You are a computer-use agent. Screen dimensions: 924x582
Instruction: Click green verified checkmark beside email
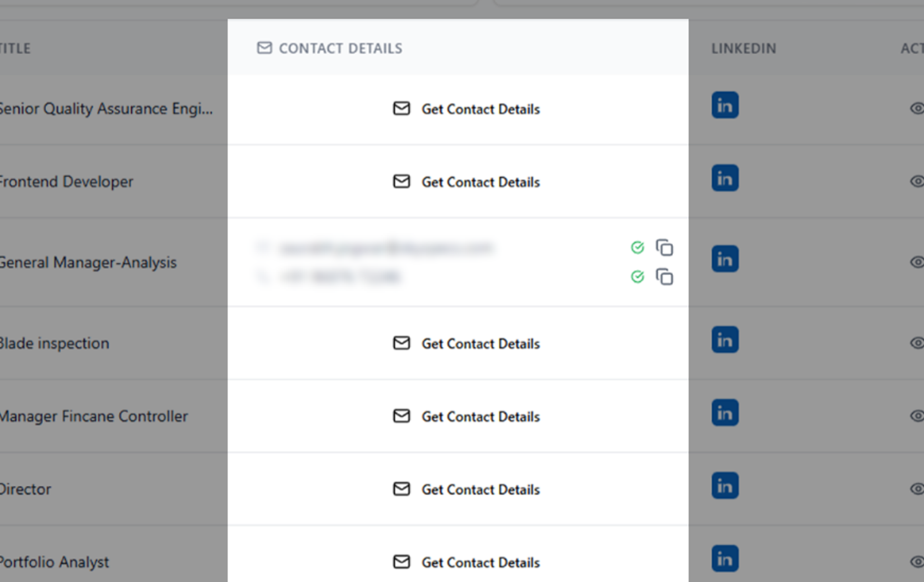638,248
